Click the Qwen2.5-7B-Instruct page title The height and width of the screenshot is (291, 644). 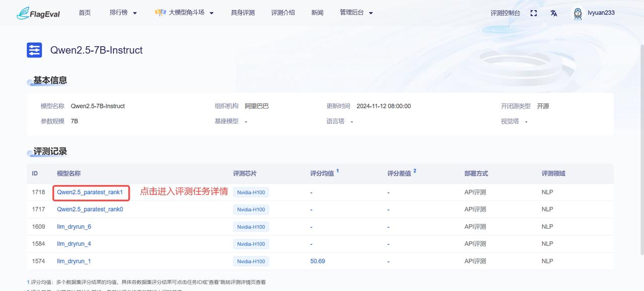96,50
